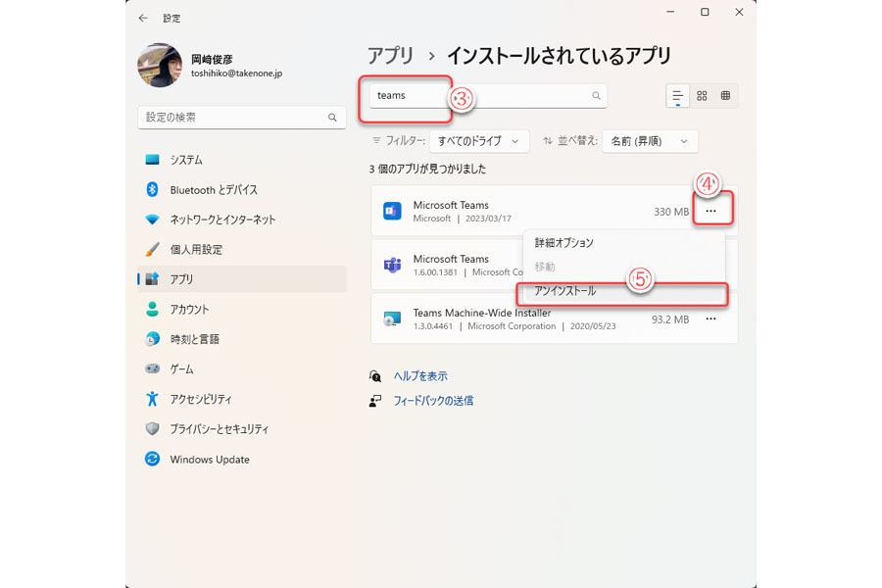Switch to table view layout
882x588 pixels.
(x=725, y=96)
